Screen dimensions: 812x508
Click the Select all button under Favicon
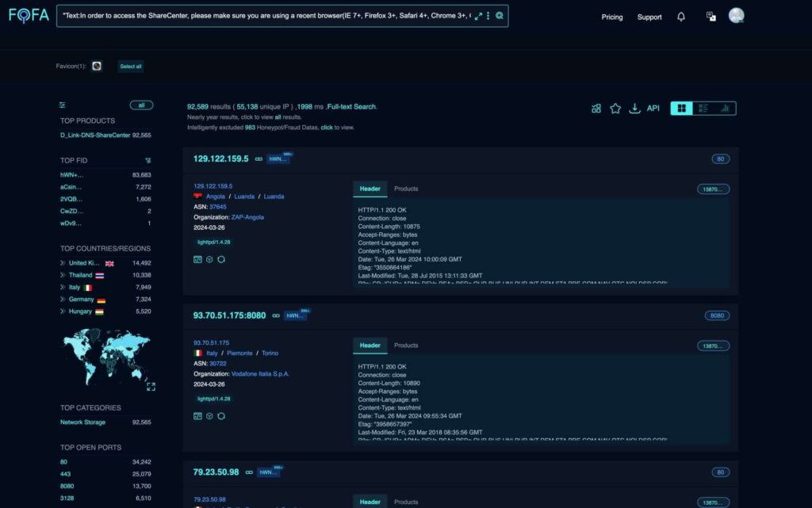[130, 67]
